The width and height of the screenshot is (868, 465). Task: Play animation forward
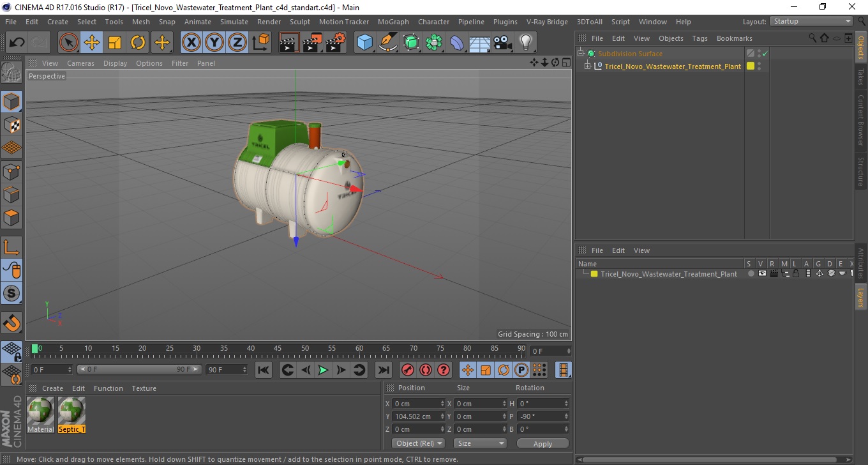coord(324,370)
